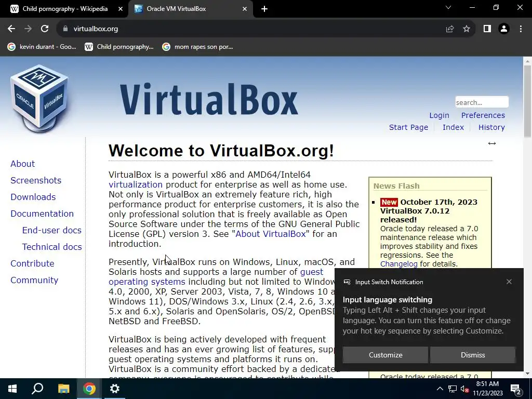This screenshot has height=399, width=532.
Task: Click the Input Switch Notification header icon
Action: tap(347, 282)
